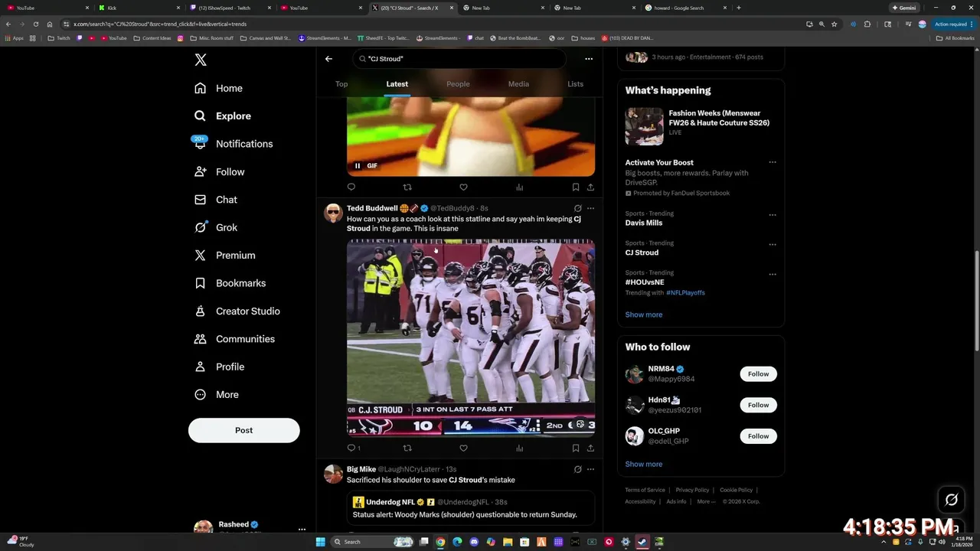Open Communities in the sidebar
This screenshot has width=980, height=551.
tap(234, 339)
